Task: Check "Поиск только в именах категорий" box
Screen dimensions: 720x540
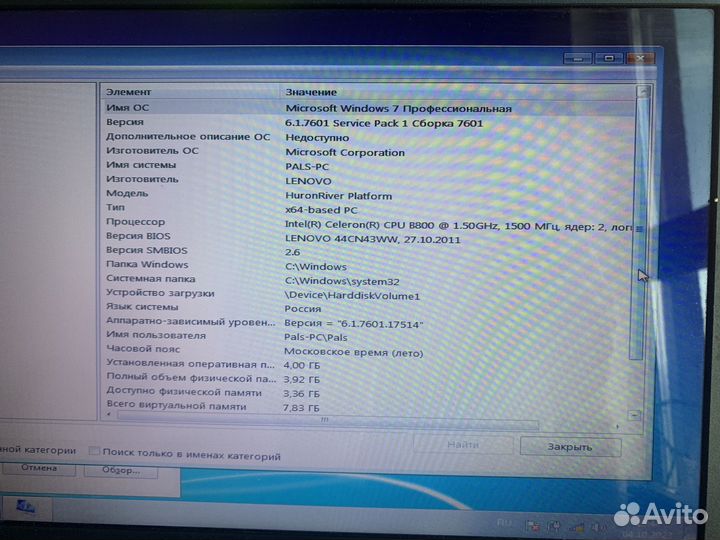Action: click(x=94, y=451)
